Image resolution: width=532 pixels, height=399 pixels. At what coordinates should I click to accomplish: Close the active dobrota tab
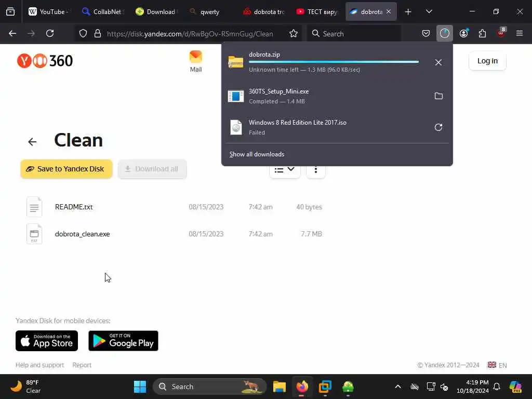point(389,11)
